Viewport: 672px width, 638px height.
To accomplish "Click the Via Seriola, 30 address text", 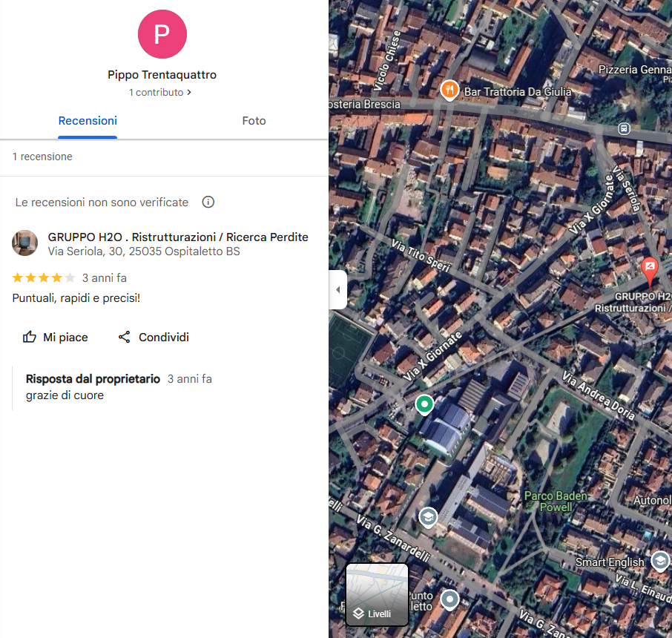I will coord(144,251).
